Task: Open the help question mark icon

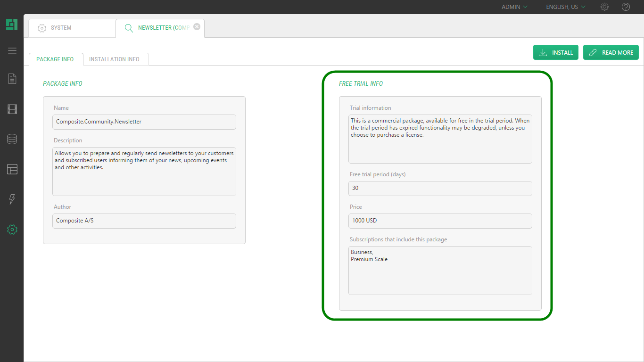Action: click(626, 7)
